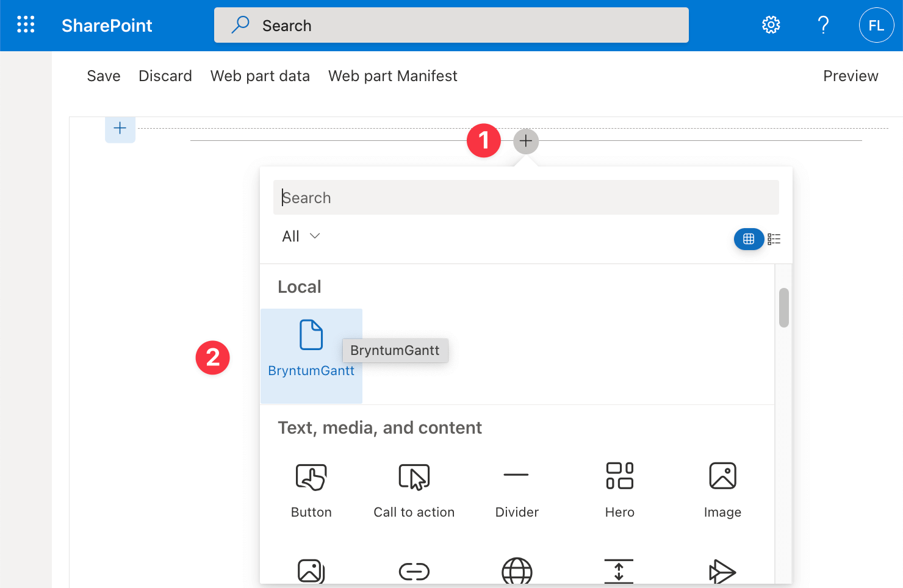Viewport: 903px width, 588px height.
Task: Open Web part Manifest
Action: pyautogui.click(x=393, y=76)
